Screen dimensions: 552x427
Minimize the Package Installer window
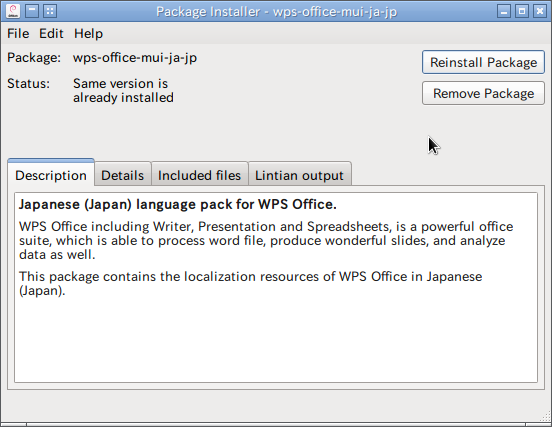coord(504,11)
